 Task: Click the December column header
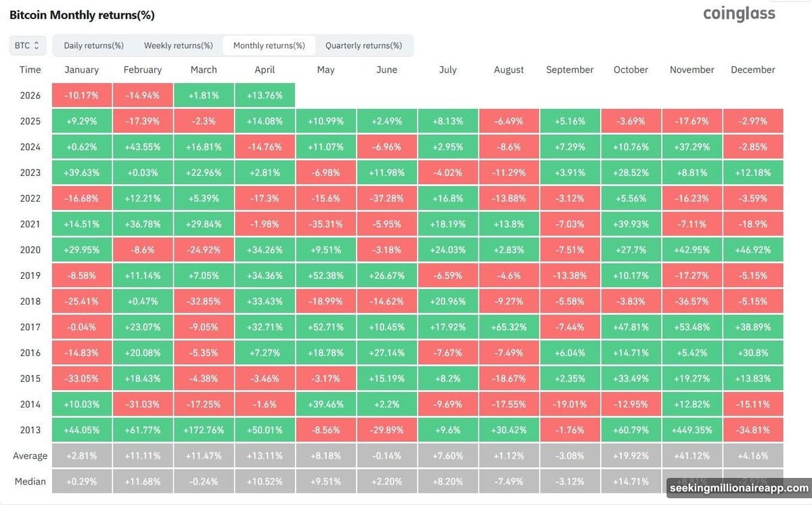(x=753, y=69)
